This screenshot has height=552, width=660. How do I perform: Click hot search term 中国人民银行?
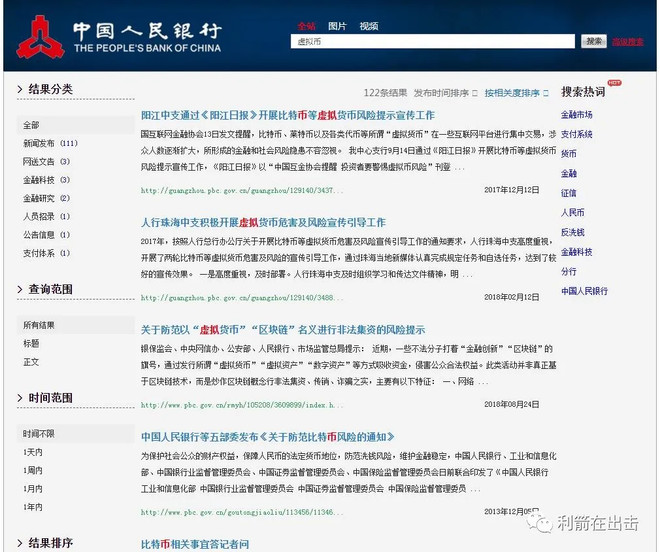[x=584, y=291]
